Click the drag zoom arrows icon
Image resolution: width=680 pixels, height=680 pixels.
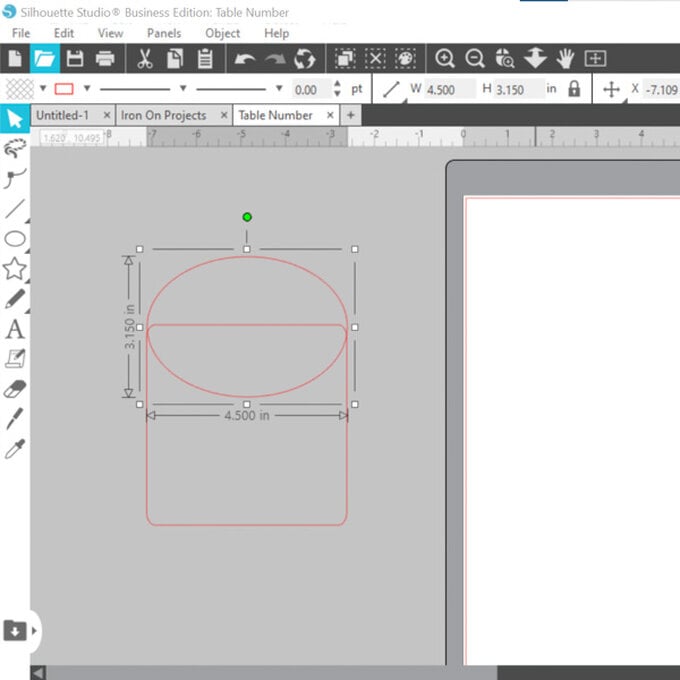(x=535, y=58)
